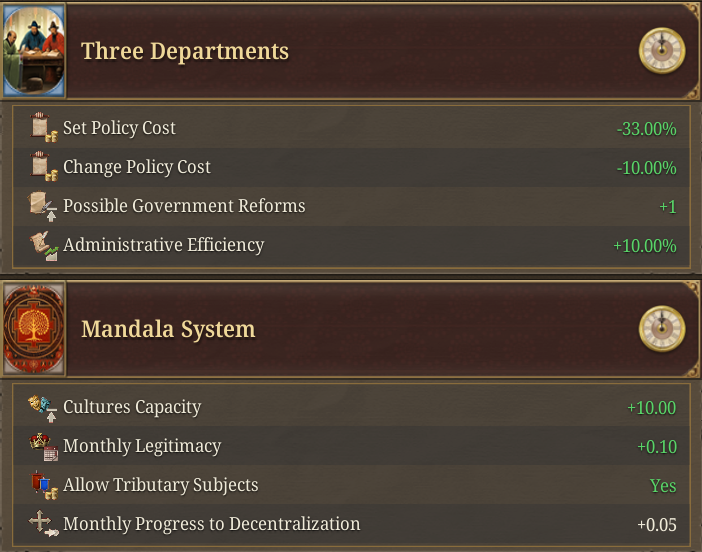Select the Mandala System header title
This screenshot has height=552, width=702.
(x=168, y=329)
